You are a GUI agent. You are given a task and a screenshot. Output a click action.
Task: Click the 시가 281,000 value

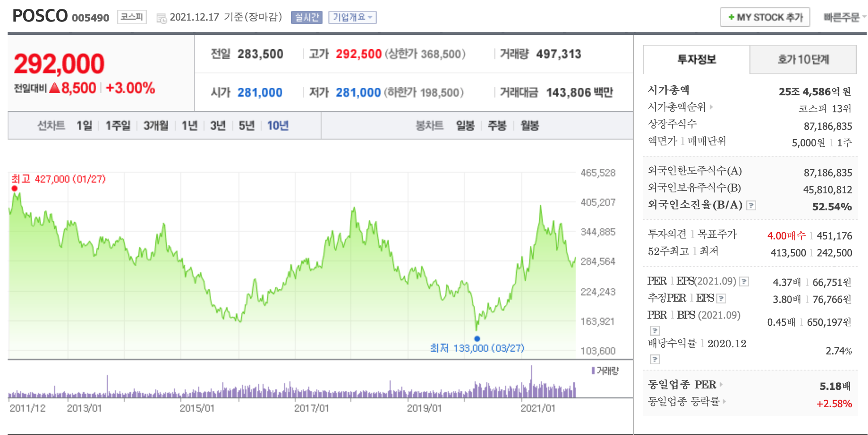(x=260, y=93)
